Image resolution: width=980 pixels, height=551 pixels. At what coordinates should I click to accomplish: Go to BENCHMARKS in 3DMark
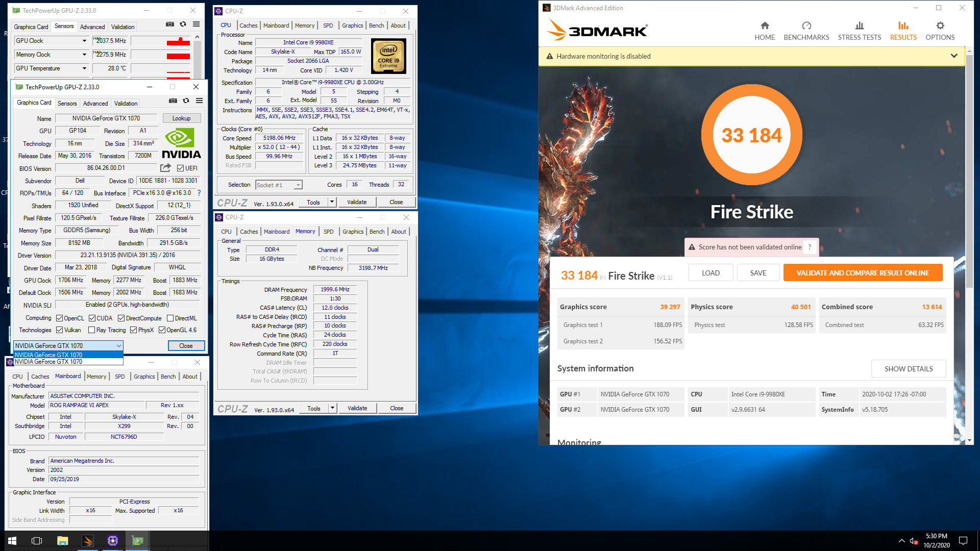click(806, 31)
